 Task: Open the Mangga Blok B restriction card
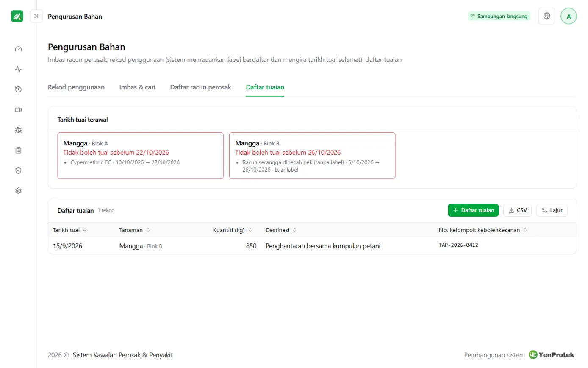pyautogui.click(x=312, y=156)
